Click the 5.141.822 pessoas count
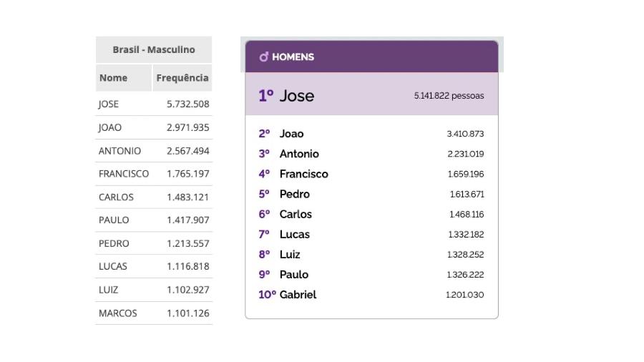Image resolution: width=644 pixels, height=362 pixels. pyautogui.click(x=449, y=96)
